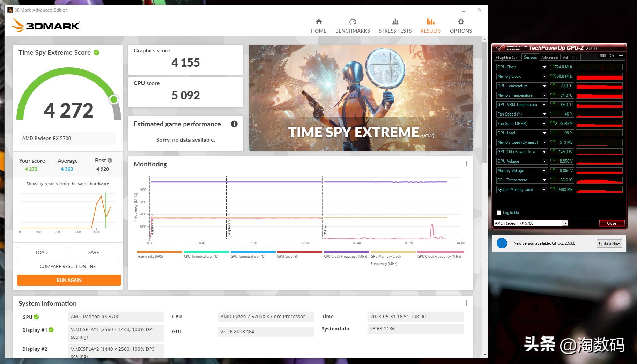
Task: Click info icon beside Estimated game performance
Action: pyautogui.click(x=234, y=124)
